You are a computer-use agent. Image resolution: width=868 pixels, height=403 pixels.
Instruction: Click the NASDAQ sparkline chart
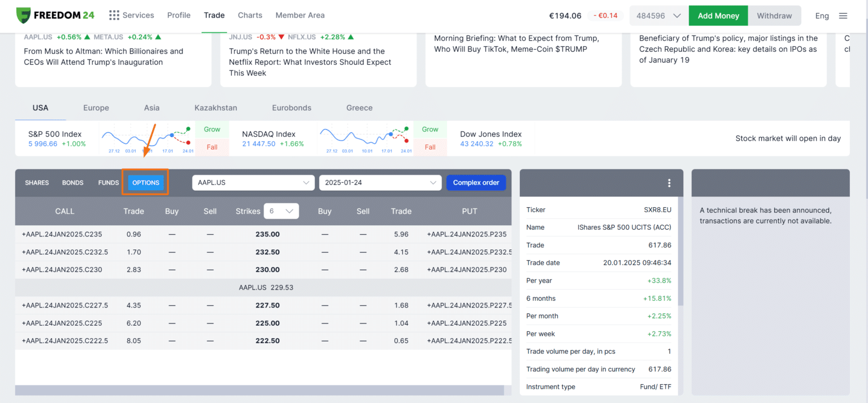click(364, 138)
